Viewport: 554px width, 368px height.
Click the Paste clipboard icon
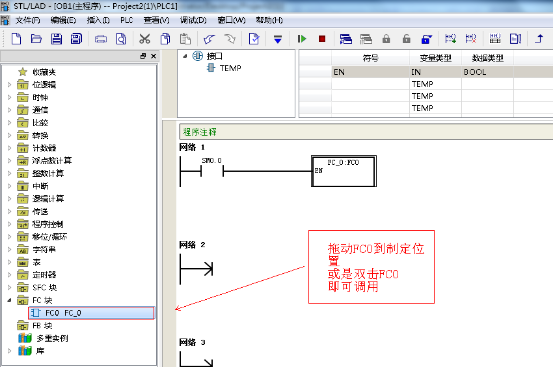coord(185,39)
